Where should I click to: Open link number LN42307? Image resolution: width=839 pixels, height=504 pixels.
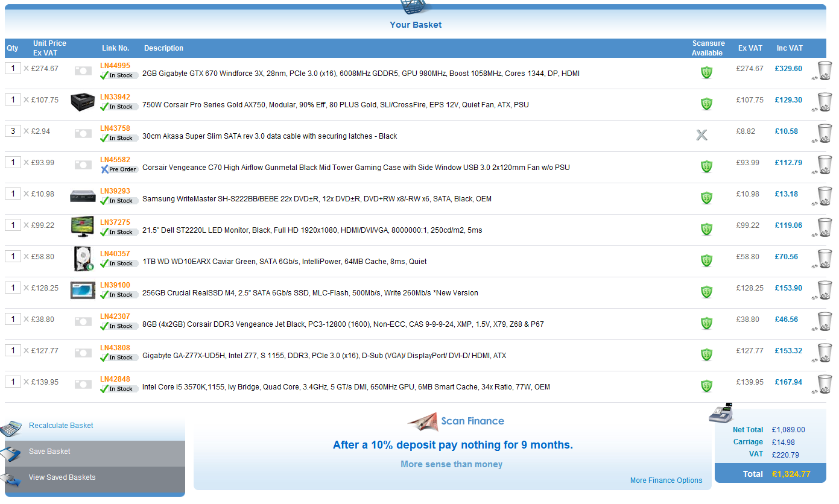(x=115, y=317)
